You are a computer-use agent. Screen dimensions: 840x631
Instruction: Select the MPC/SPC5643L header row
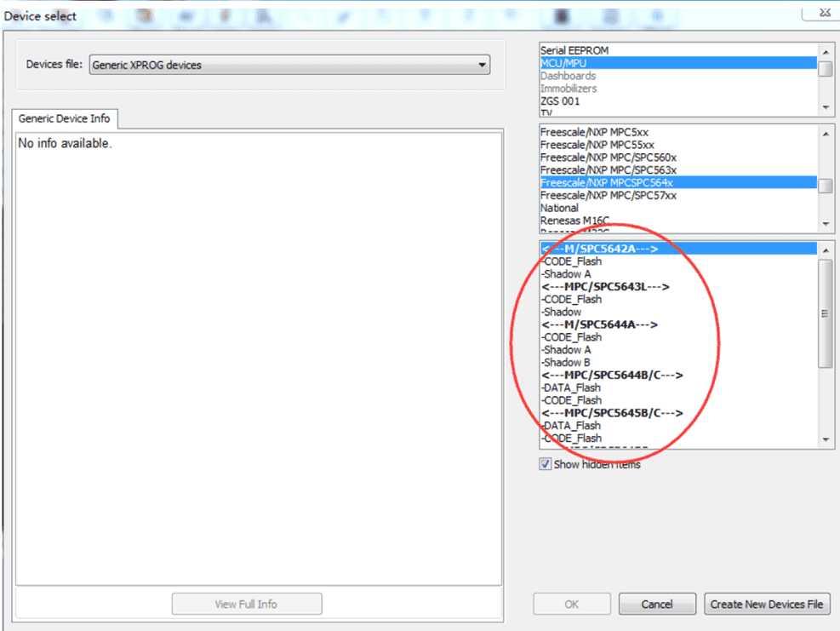pos(678,287)
